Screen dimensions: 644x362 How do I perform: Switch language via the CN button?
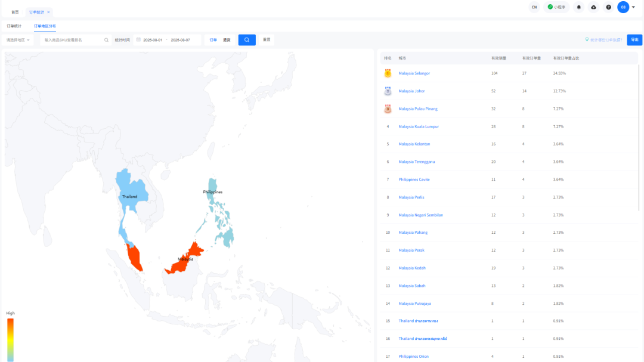(x=534, y=7)
